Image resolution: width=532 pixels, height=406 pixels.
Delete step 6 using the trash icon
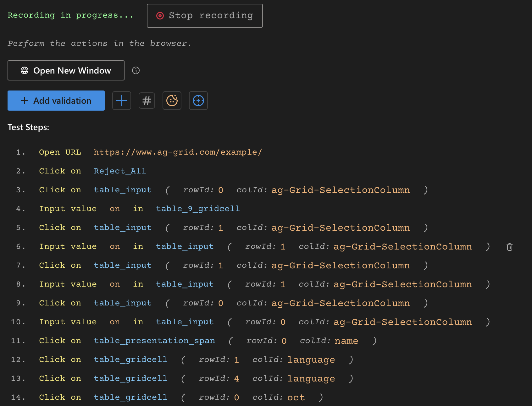pos(510,247)
